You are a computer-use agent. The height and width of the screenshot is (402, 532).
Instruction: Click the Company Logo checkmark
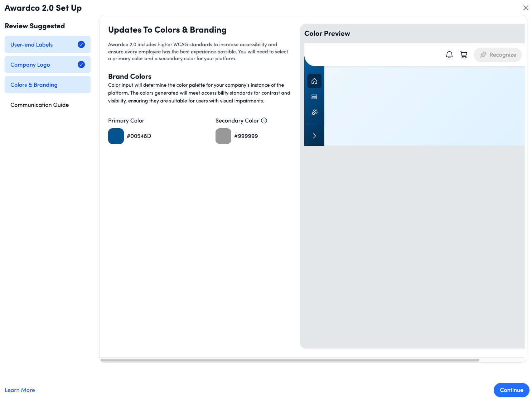pyautogui.click(x=81, y=64)
